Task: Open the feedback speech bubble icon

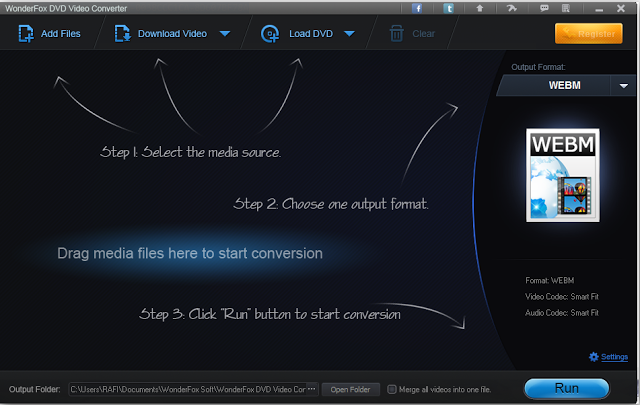Action: tap(544, 8)
